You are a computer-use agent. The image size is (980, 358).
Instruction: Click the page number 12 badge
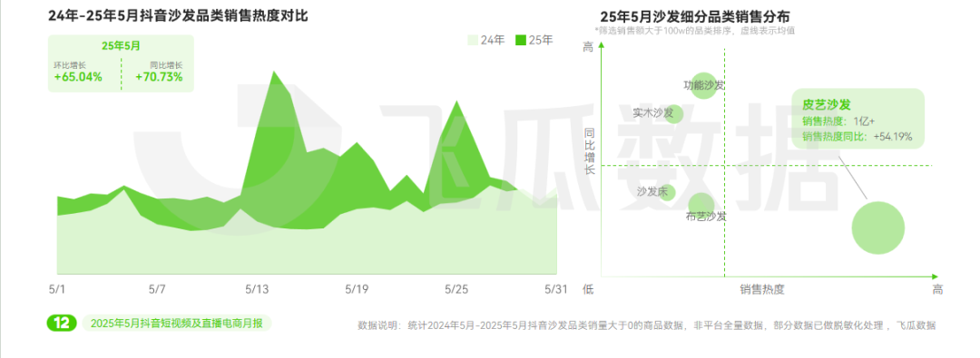pyautogui.click(x=62, y=323)
